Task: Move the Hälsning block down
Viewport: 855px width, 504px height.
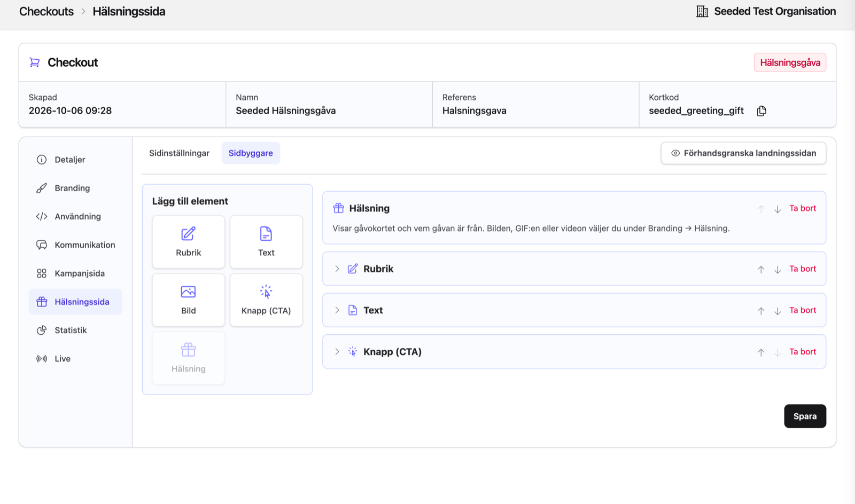Action: coord(778,209)
